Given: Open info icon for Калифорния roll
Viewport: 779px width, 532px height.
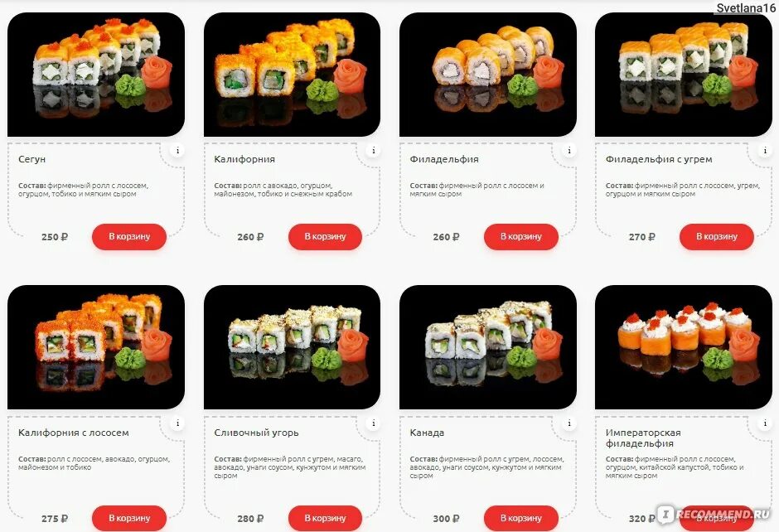Looking at the screenshot, I should [374, 150].
